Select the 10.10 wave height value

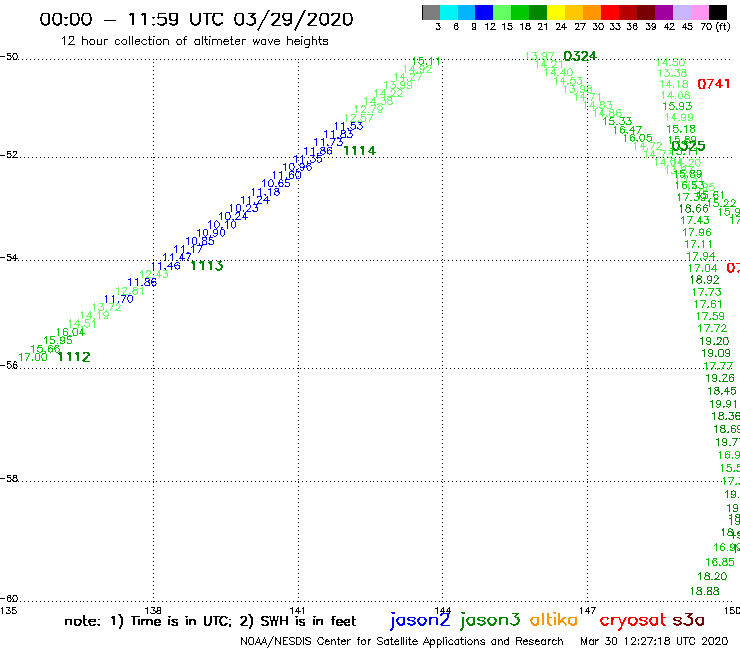coord(222,225)
